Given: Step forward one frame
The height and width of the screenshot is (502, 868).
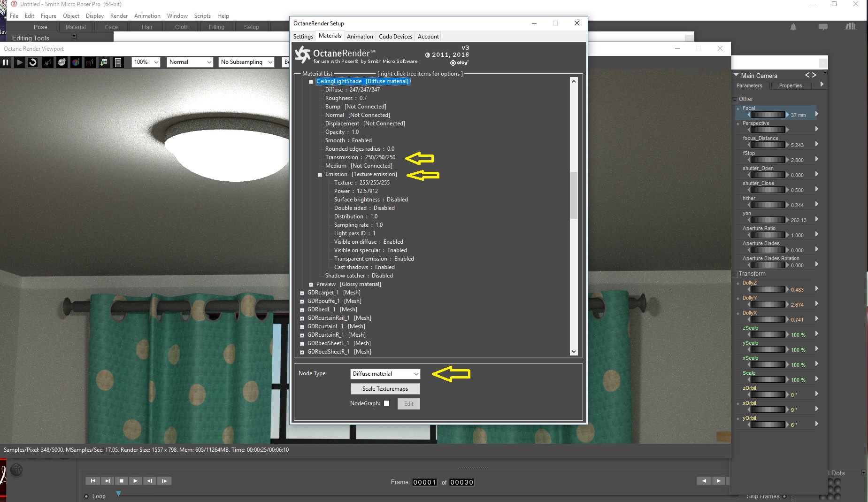Looking at the screenshot, I should click(164, 481).
